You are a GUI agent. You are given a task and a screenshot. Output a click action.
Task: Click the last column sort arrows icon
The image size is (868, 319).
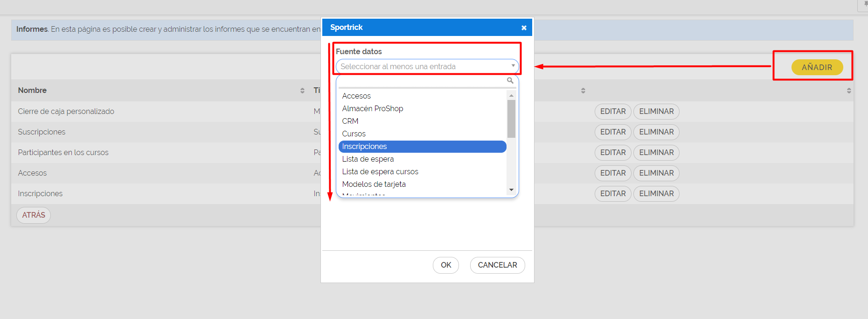click(849, 91)
